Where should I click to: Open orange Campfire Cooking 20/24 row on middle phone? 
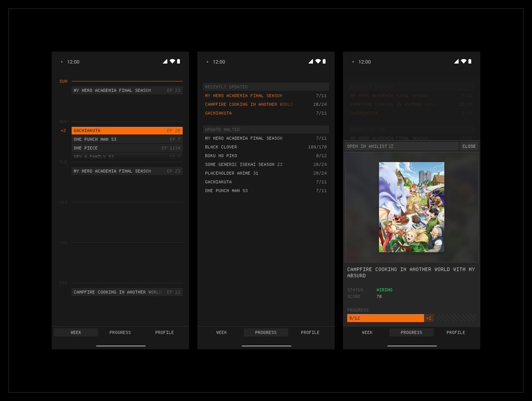point(266,105)
